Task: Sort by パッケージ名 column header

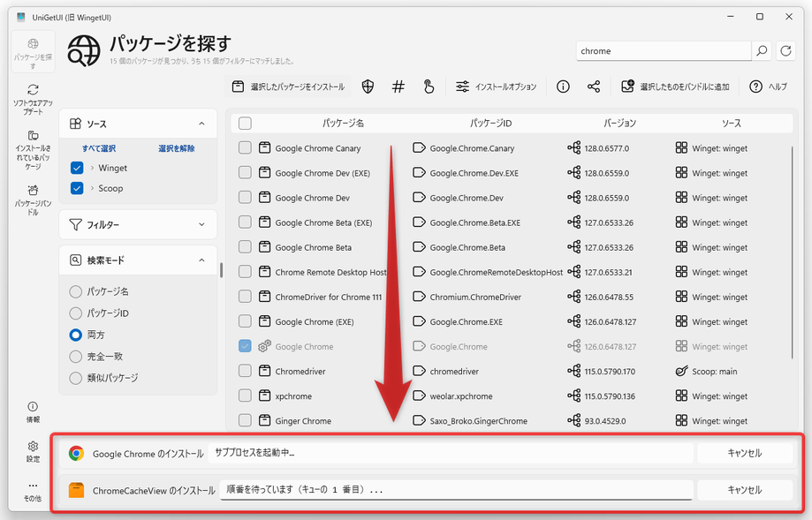Action: click(343, 123)
